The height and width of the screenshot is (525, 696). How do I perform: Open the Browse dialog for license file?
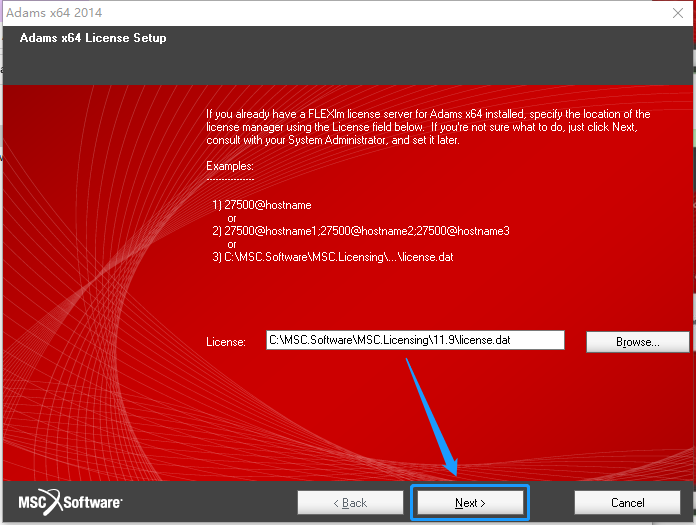[637, 342]
